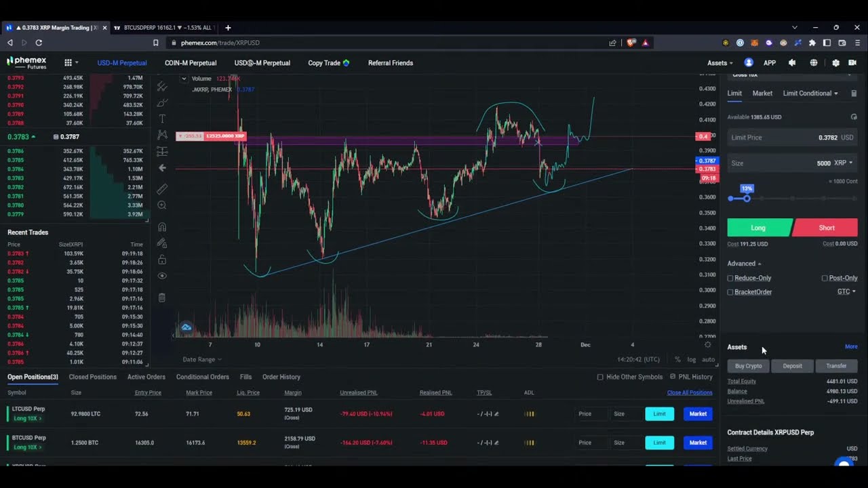Click the refresh icon next to Available balance

(x=854, y=117)
